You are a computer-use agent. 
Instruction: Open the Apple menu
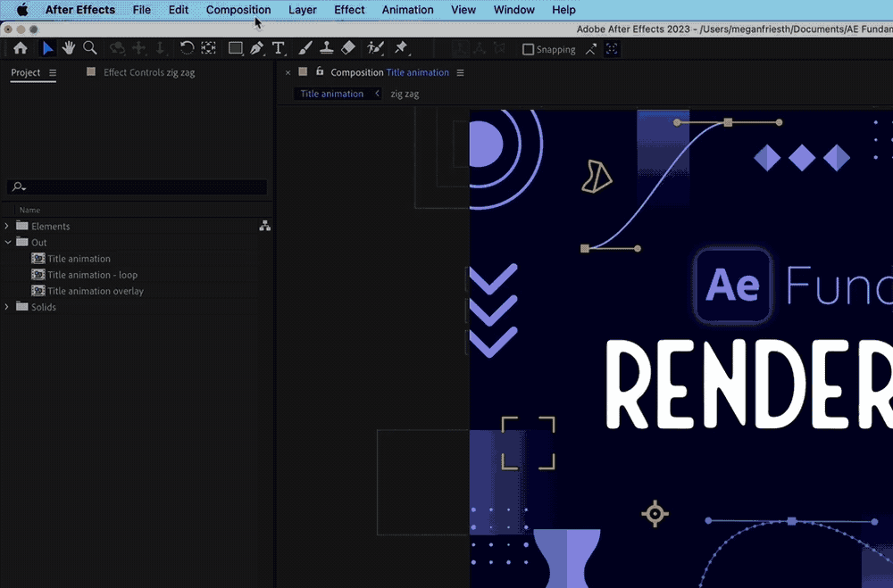22,10
